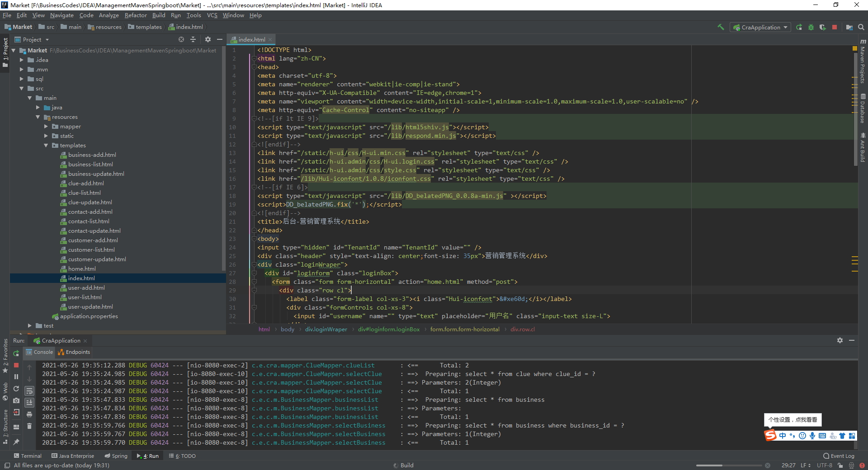This screenshot has width=868, height=470.
Task: Print the console output
Action: click(29, 414)
